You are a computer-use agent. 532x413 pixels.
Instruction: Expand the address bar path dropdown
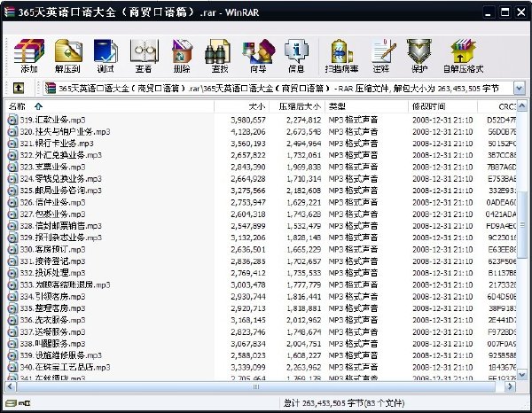coord(519,88)
